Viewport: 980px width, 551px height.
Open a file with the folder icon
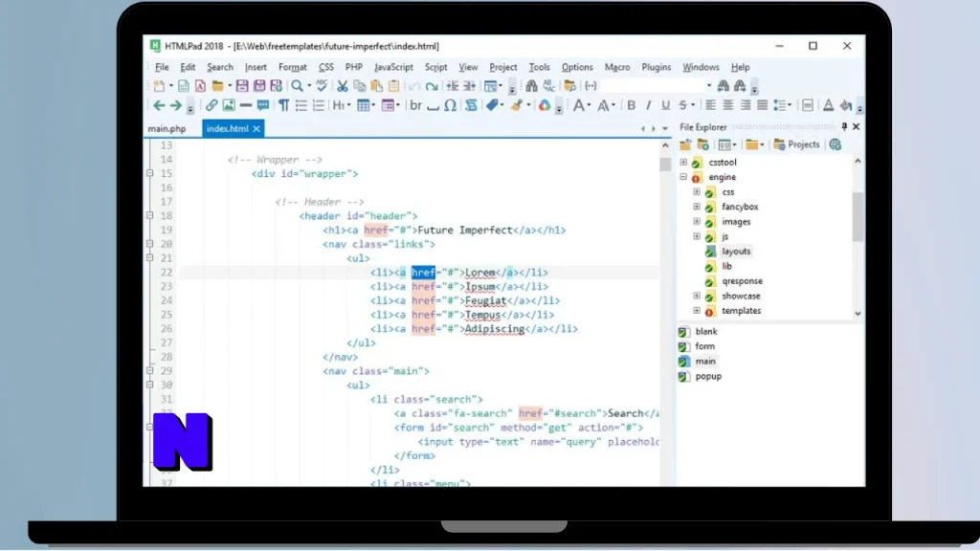[x=217, y=86]
